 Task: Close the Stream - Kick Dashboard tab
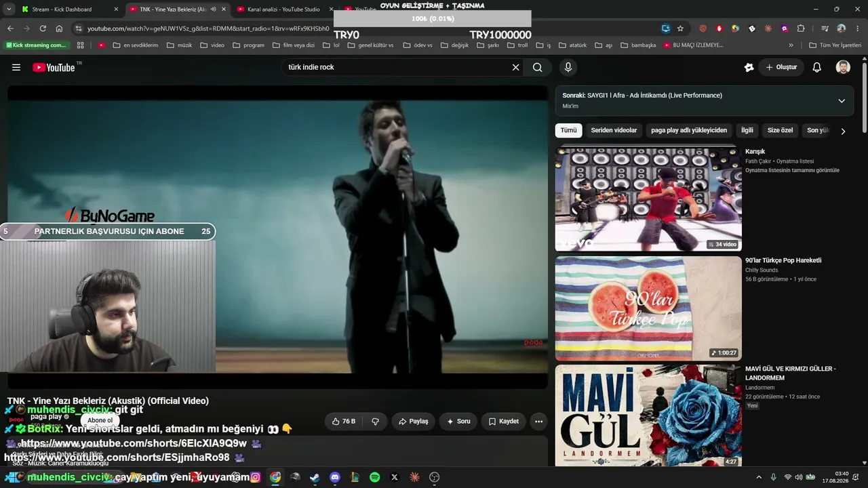tap(116, 9)
